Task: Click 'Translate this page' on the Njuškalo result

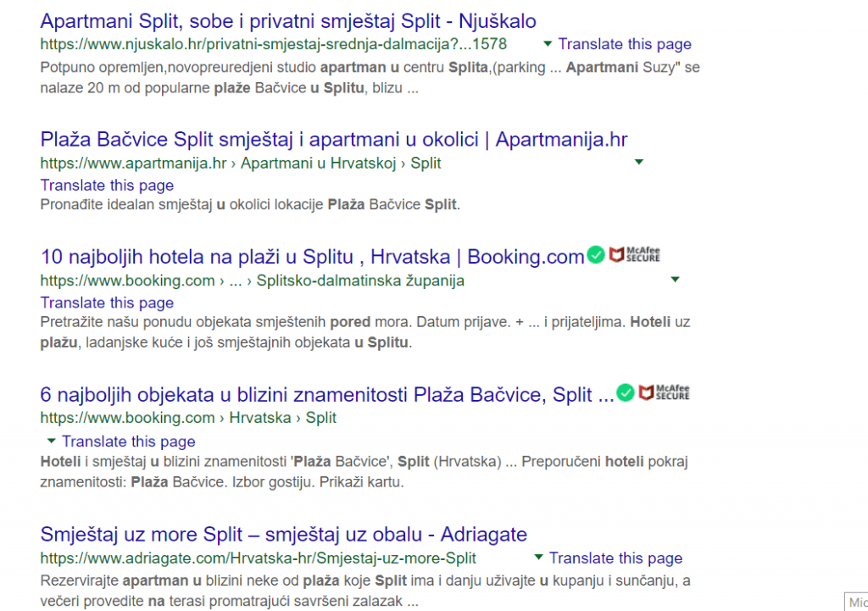Action: 625,43
